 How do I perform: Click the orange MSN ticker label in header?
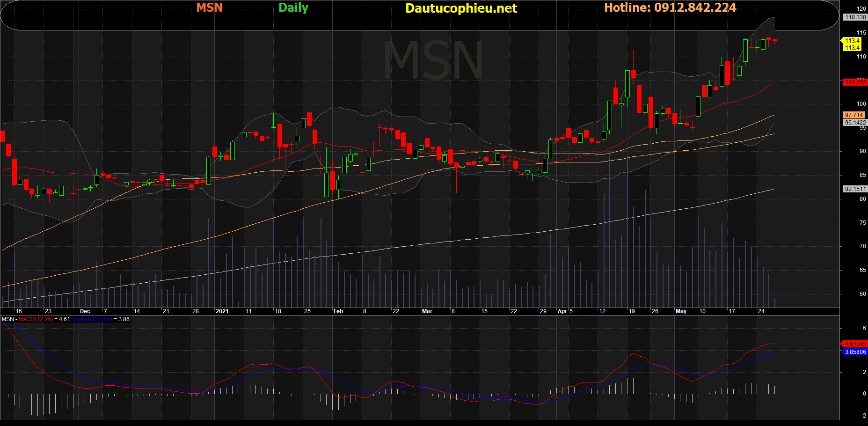click(209, 7)
